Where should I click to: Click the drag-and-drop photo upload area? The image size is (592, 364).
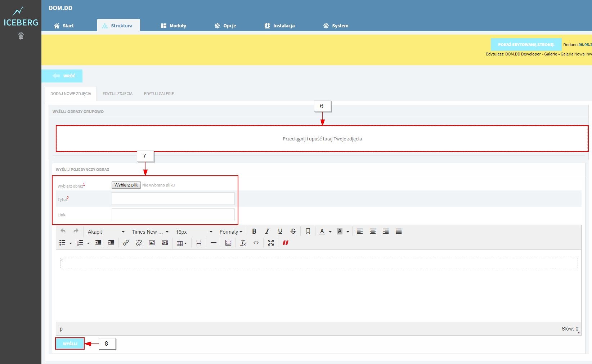(x=322, y=139)
